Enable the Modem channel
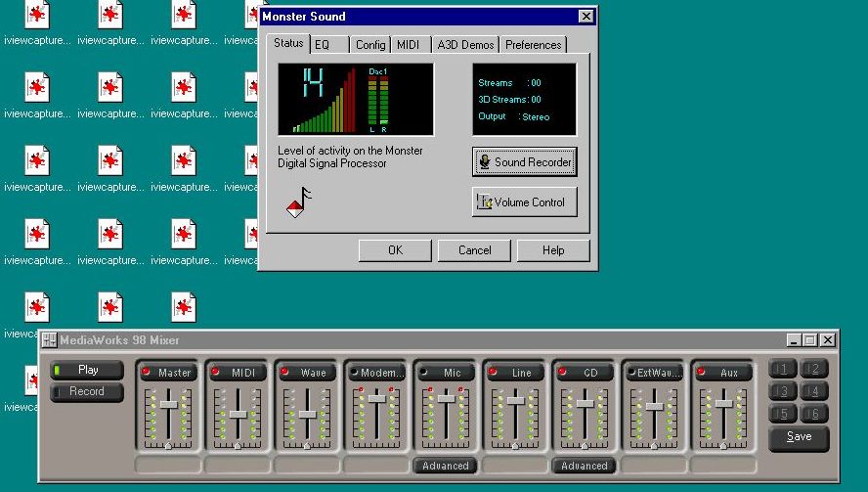This screenshot has width=868, height=492. [376, 373]
